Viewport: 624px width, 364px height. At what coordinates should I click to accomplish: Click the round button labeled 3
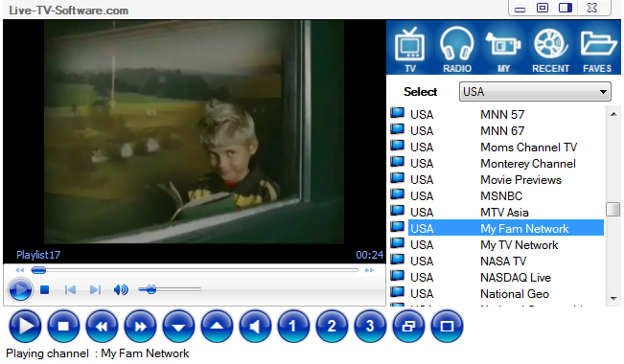370,327
